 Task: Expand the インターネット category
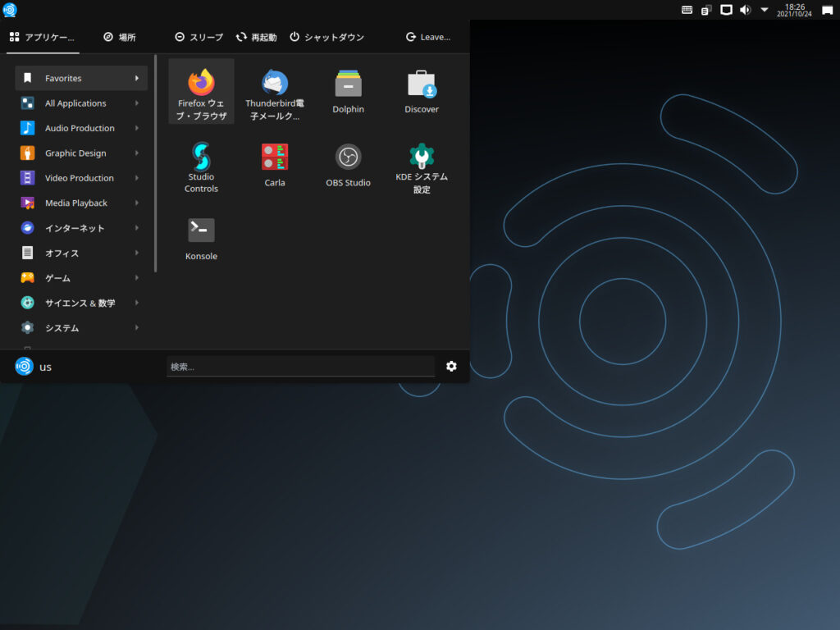(78, 228)
